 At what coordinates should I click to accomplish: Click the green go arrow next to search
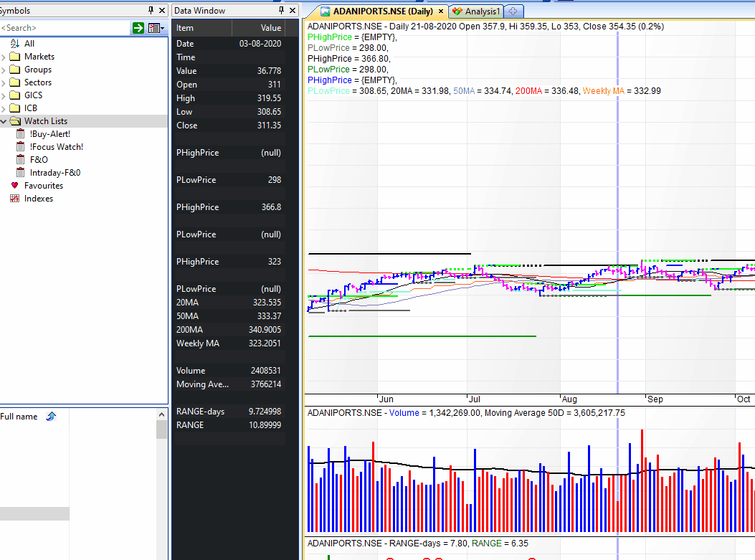[138, 28]
